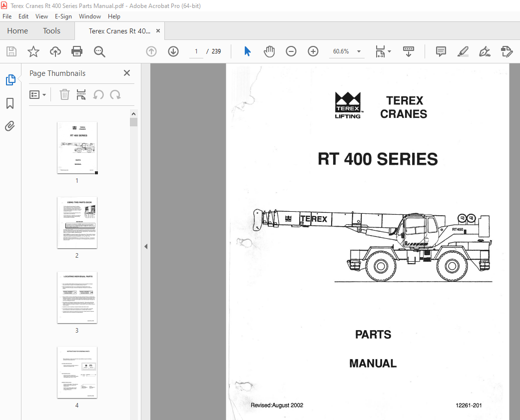Switch to the Tools tab
This screenshot has height=420, width=520.
point(51,31)
